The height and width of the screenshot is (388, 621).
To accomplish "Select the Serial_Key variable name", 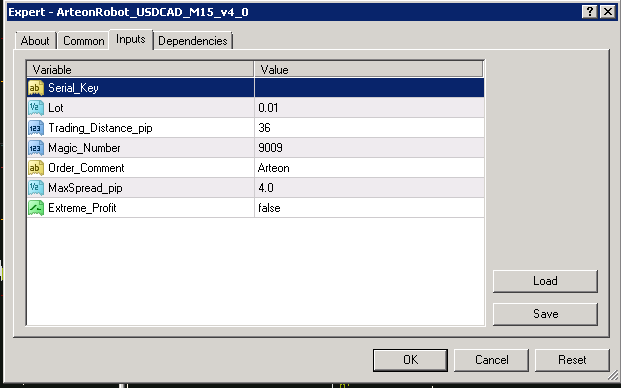I will 73,88.
